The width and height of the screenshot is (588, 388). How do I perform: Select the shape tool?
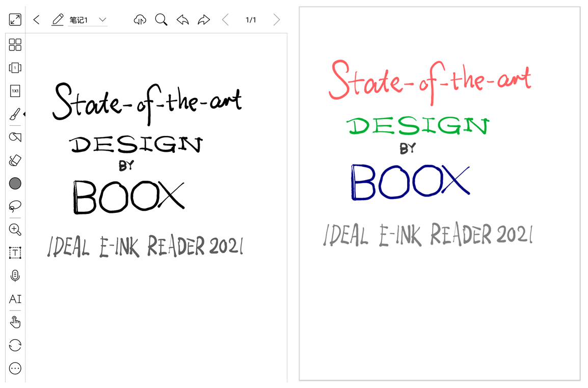click(15, 137)
